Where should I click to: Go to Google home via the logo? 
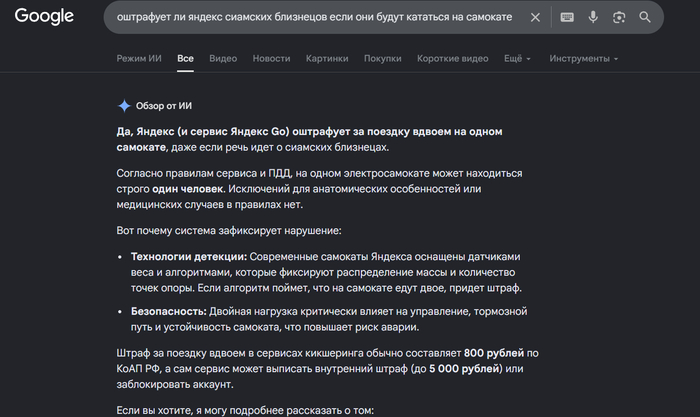coord(44,17)
